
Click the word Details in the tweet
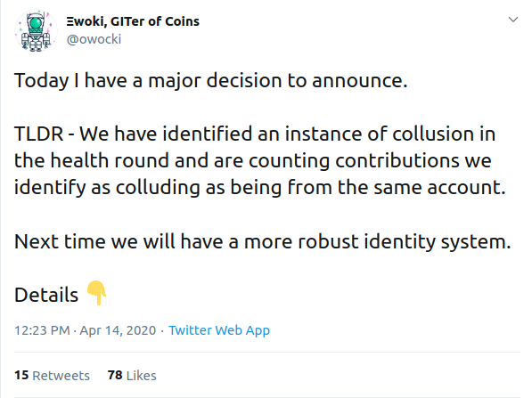[x=46, y=295]
